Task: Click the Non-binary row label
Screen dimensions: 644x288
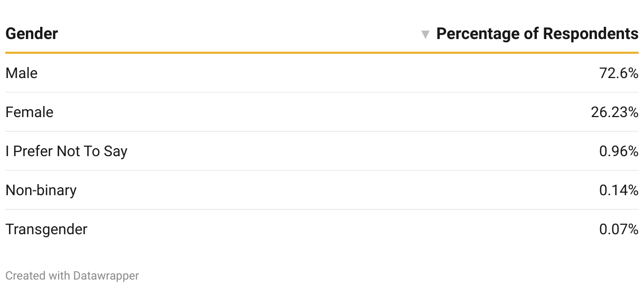Action: 41,190
